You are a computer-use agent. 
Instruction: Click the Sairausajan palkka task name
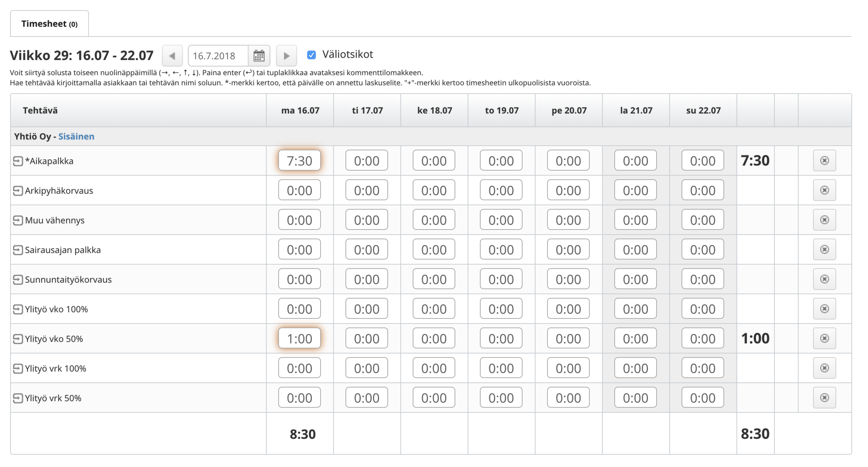[63, 250]
